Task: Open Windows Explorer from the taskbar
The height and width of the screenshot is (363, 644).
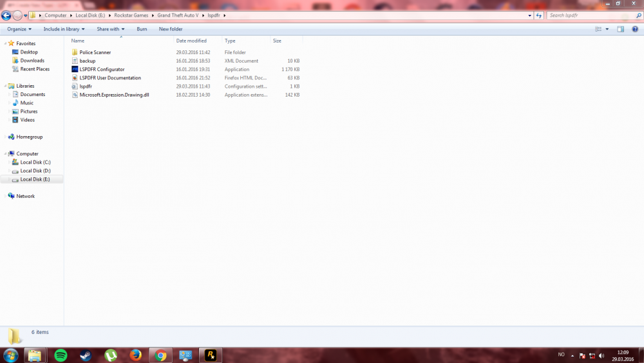Action: click(35, 355)
